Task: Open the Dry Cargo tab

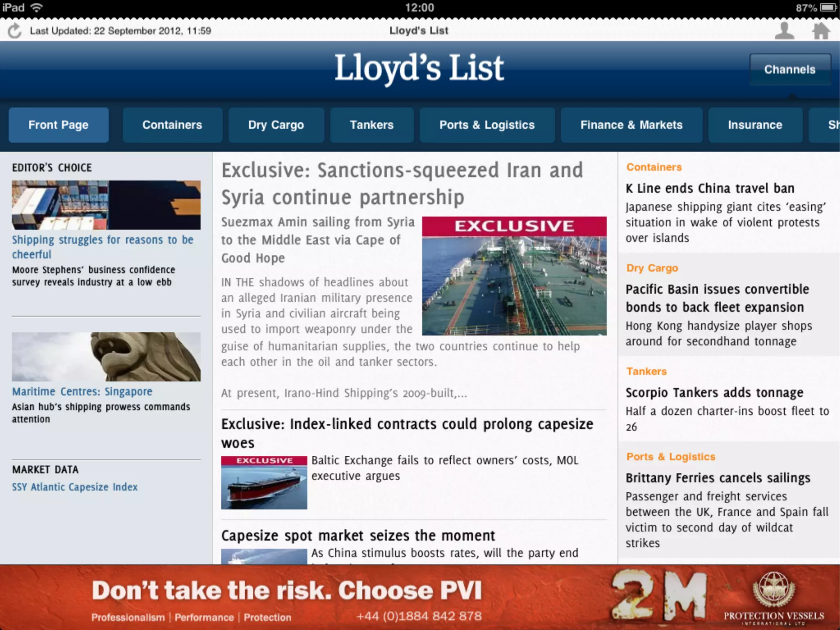Action: [276, 125]
